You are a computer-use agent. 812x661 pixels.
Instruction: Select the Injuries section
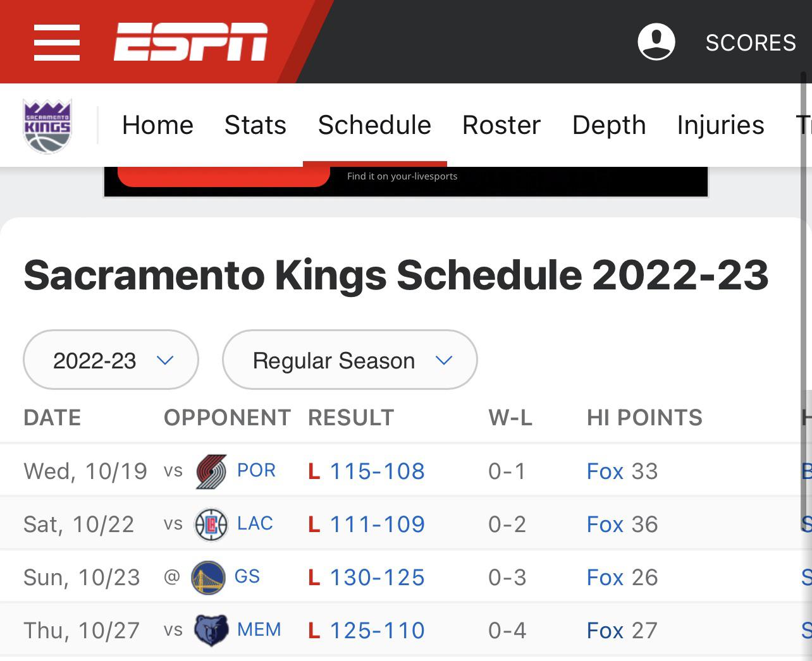tap(720, 125)
